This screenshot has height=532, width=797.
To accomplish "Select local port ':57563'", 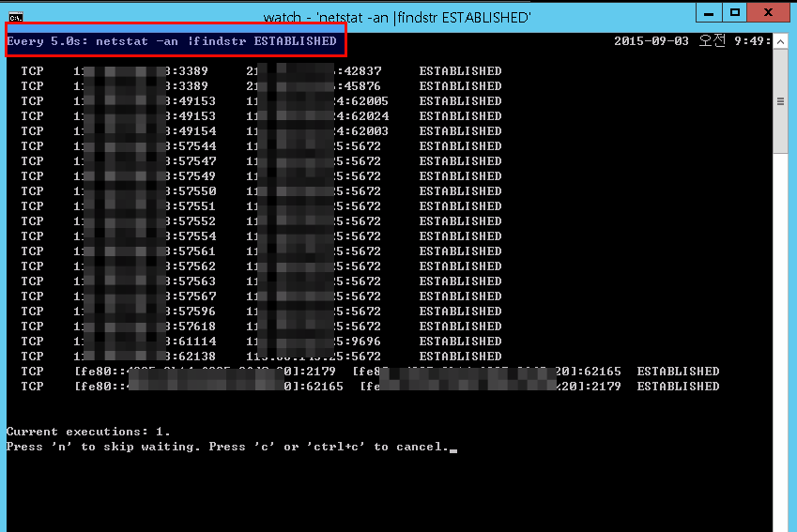I will [194, 281].
